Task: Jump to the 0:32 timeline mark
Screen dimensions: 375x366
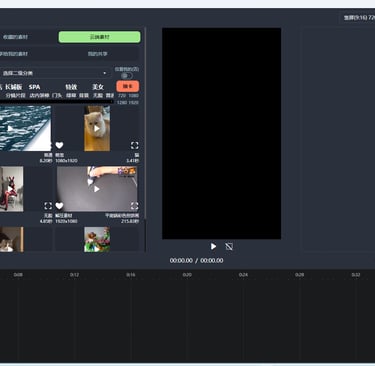Action: tap(356, 275)
